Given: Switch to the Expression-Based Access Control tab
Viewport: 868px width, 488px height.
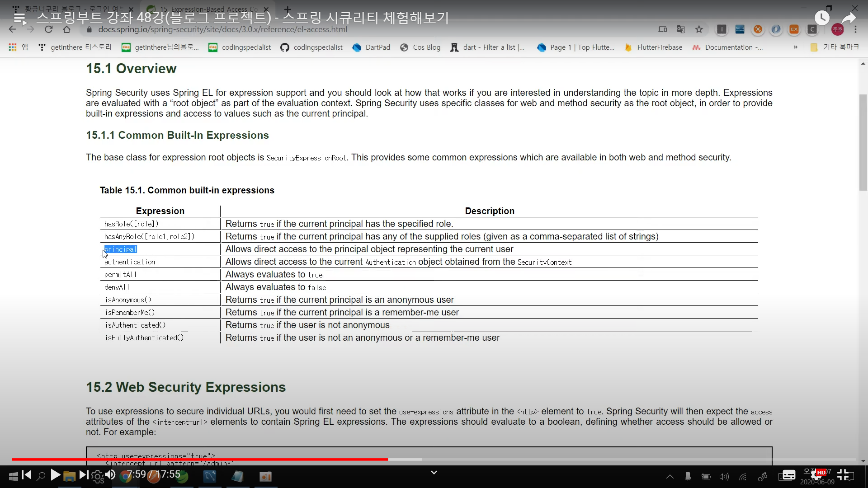Looking at the screenshot, I should (x=208, y=9).
